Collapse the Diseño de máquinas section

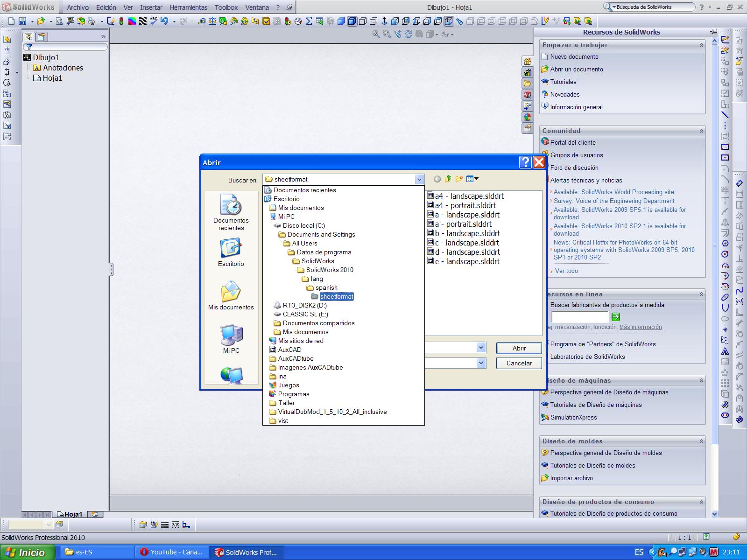[701, 381]
